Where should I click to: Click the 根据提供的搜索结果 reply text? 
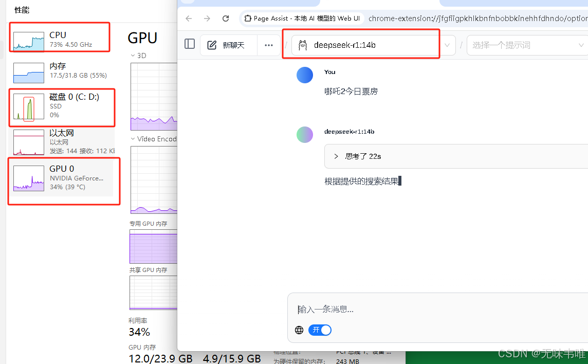pyautogui.click(x=361, y=181)
